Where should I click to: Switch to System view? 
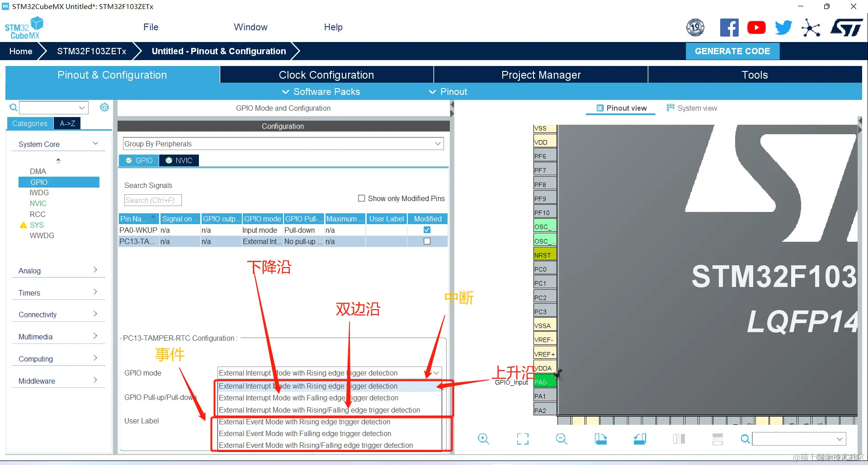[x=692, y=108]
